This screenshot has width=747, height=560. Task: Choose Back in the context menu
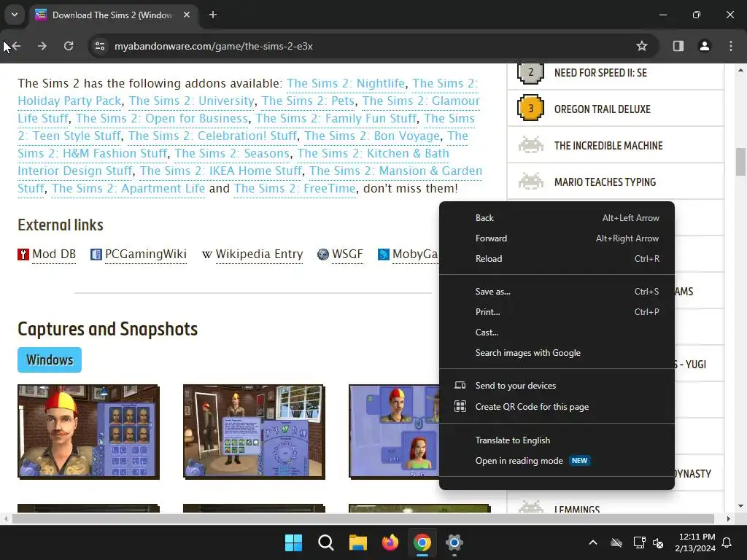[557, 217]
